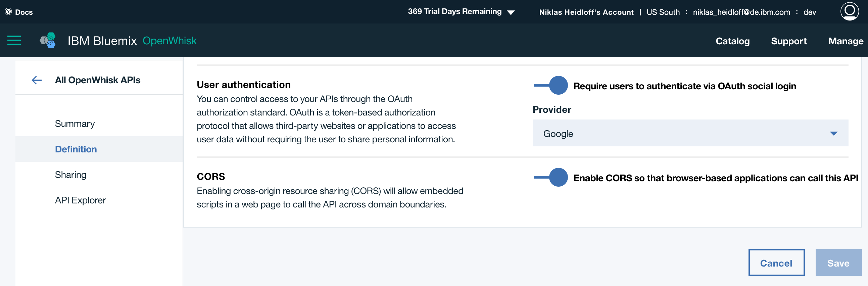This screenshot has width=868, height=286.
Task: Click the IBM Bluemix hexagon logo
Action: [x=48, y=40]
